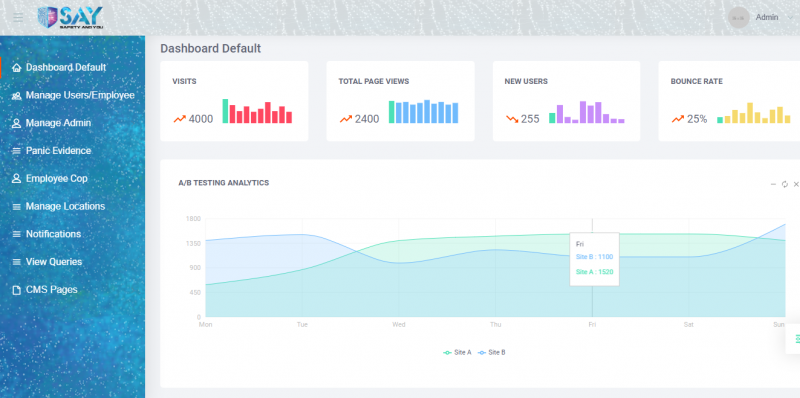
Task: Refresh the A/B Testing Analytics card
Action: 785,184
